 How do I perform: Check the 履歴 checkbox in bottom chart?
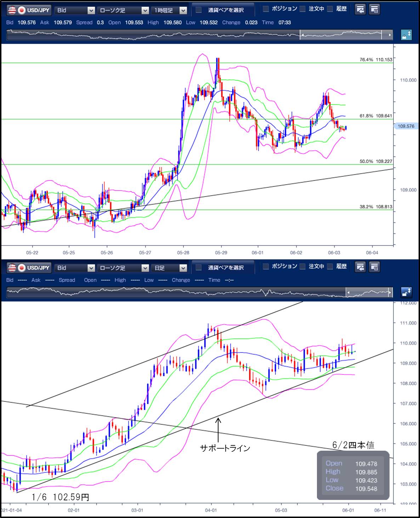point(330,266)
